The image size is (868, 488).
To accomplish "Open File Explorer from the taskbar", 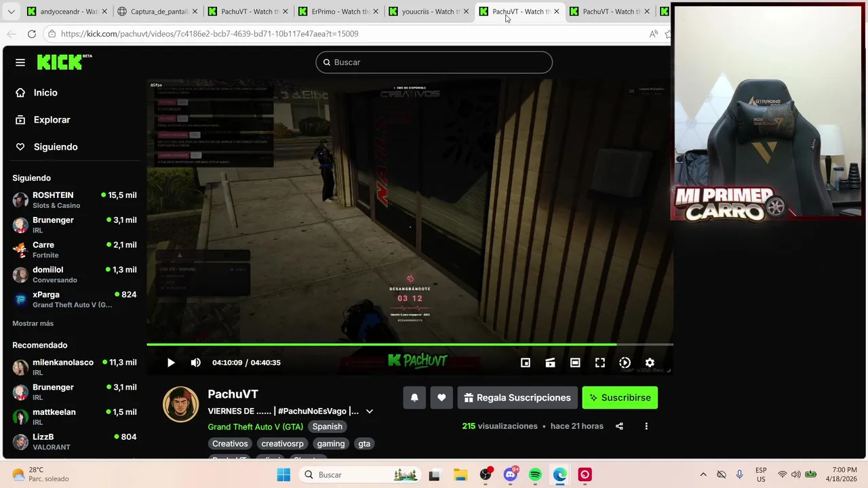I will click(x=460, y=475).
